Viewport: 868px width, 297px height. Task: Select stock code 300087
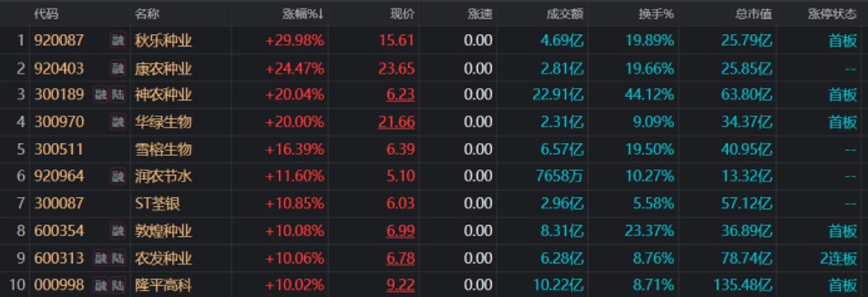[x=59, y=203]
